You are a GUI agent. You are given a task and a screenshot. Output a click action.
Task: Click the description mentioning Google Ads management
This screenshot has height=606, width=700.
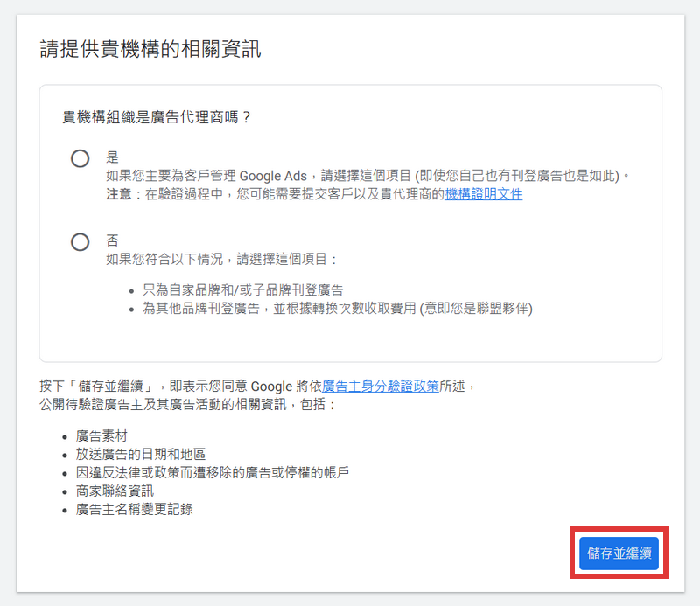coord(367,176)
